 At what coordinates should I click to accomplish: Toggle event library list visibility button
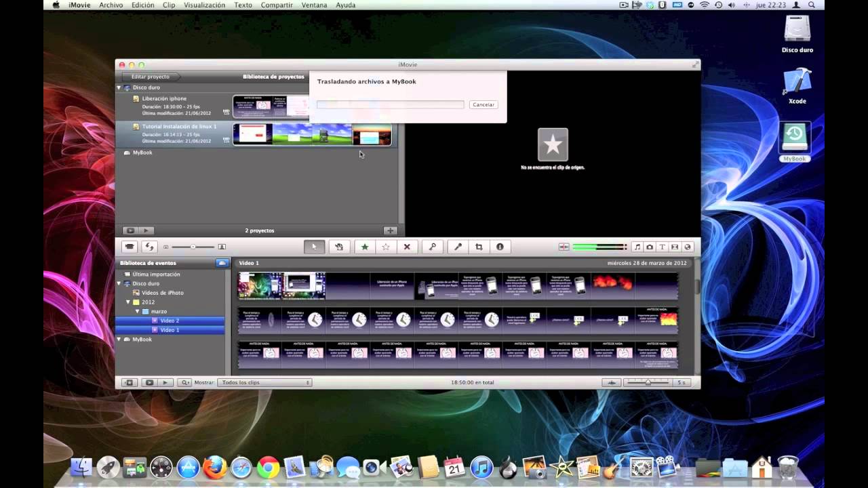coord(130,382)
